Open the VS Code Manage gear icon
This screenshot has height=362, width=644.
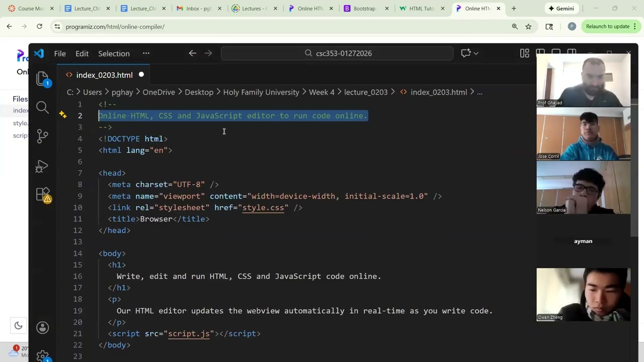(x=43, y=356)
